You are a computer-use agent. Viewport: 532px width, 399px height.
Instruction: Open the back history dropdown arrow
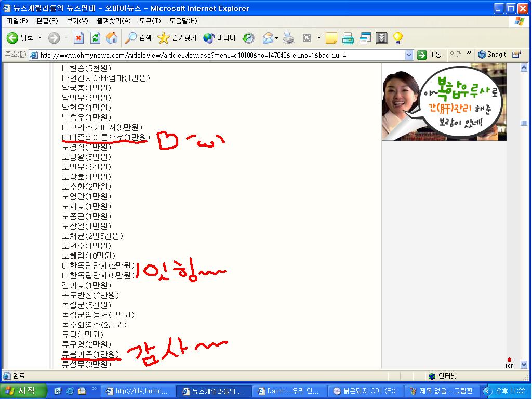(39, 37)
